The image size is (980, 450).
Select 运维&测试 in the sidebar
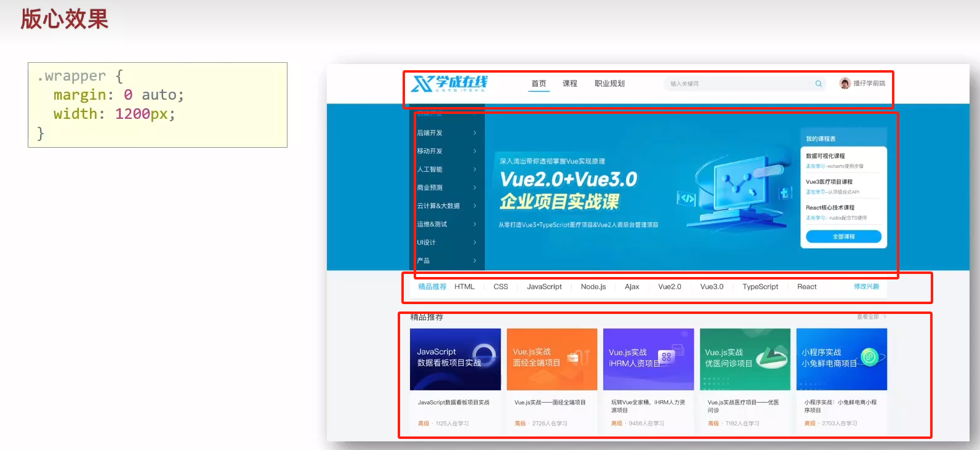pos(432,224)
